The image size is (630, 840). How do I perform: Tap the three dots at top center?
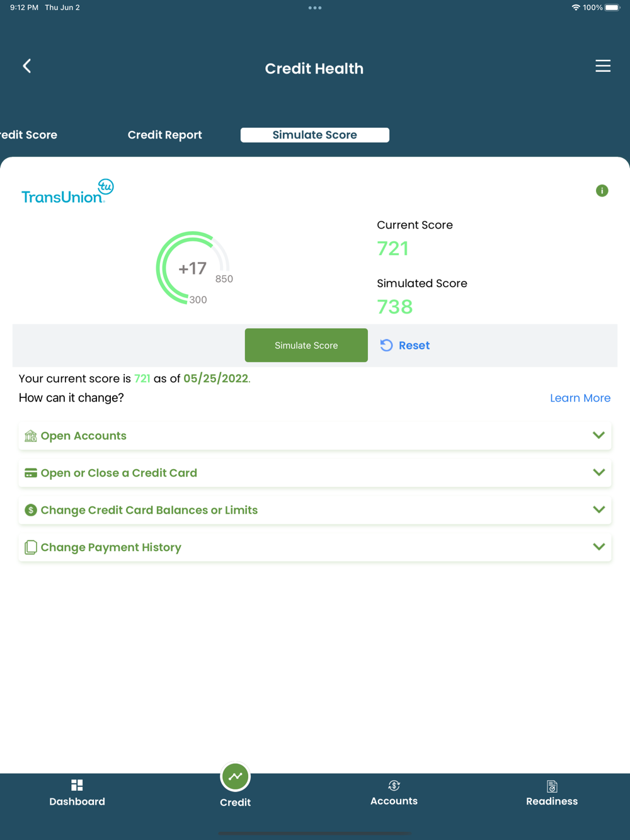[315, 8]
